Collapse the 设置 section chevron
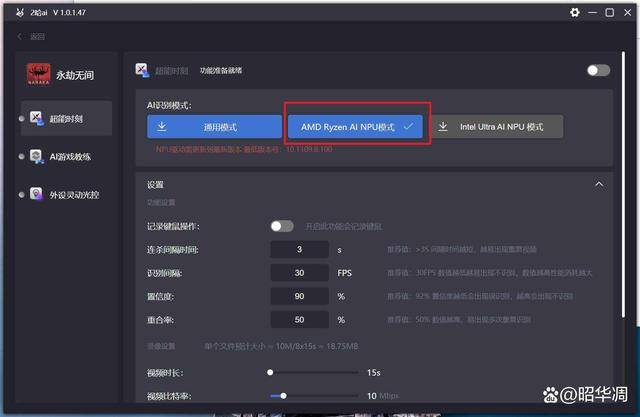This screenshot has width=640, height=417. (599, 184)
